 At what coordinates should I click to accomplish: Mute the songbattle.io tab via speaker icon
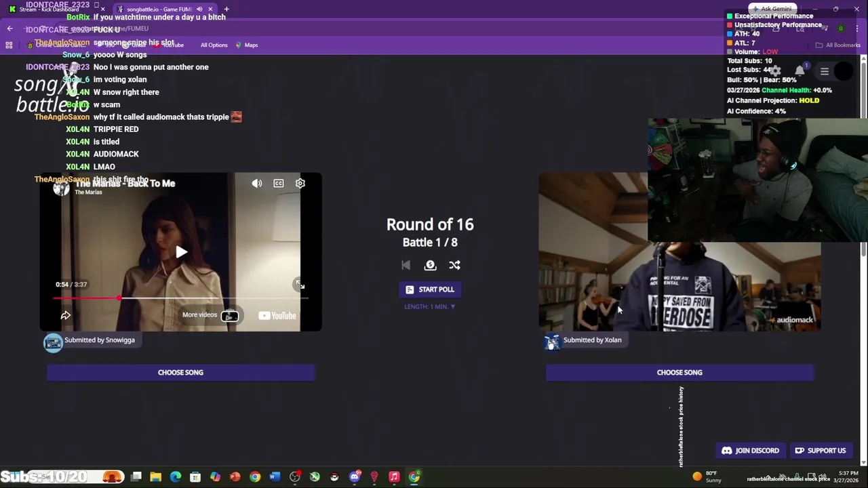point(199,9)
